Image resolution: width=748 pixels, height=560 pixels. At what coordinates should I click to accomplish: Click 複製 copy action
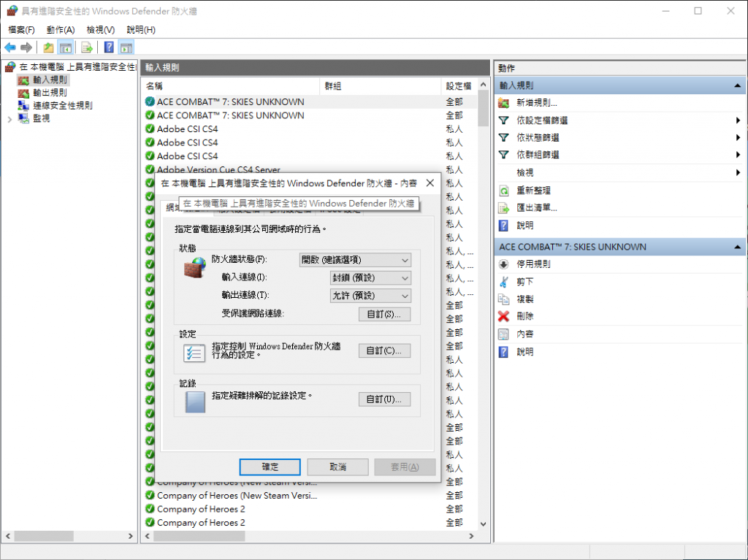pos(524,299)
